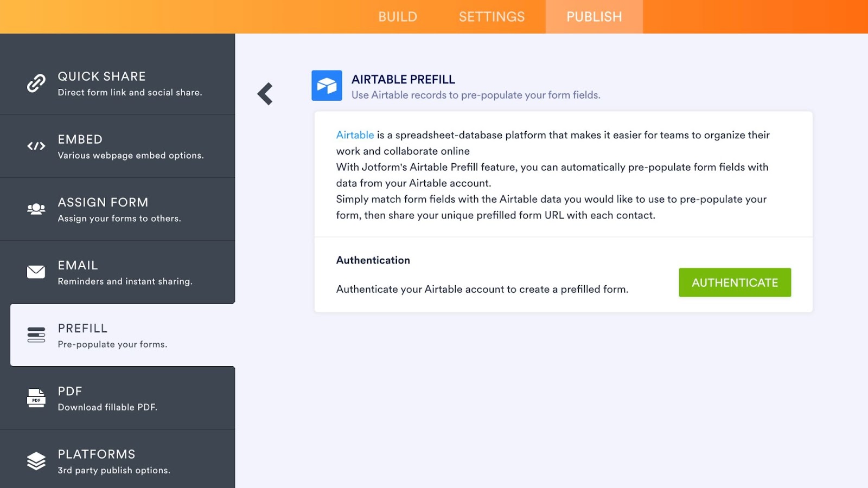Viewport: 868px width, 488px height.
Task: Click the Platforms stacked-layers icon
Action: click(x=36, y=461)
